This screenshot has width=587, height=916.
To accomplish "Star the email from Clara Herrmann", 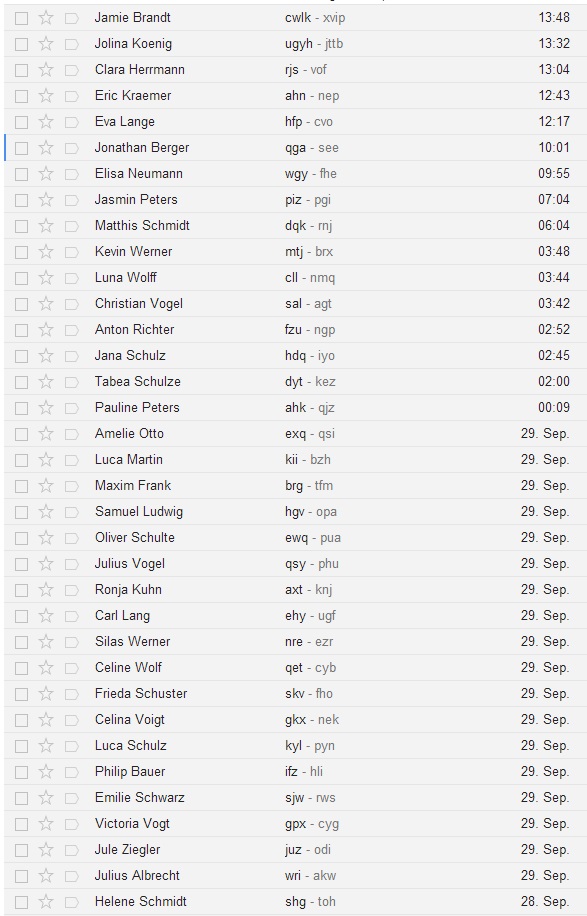I will tap(46, 70).
